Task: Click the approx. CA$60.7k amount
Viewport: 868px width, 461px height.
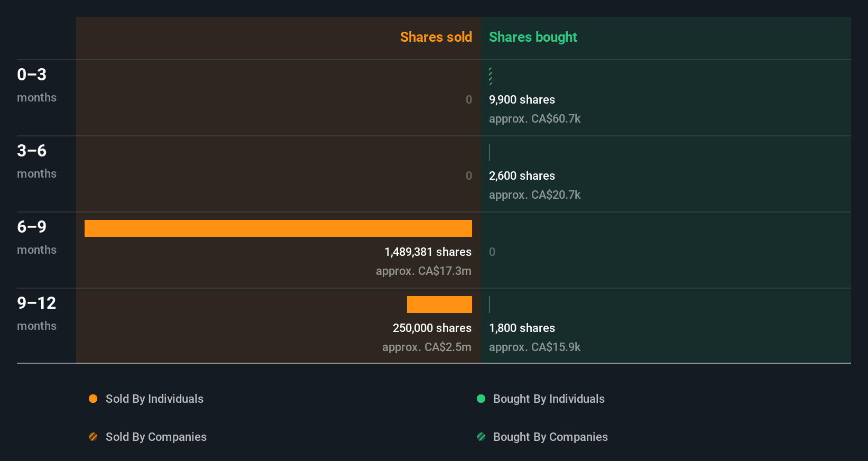Action: (534, 118)
